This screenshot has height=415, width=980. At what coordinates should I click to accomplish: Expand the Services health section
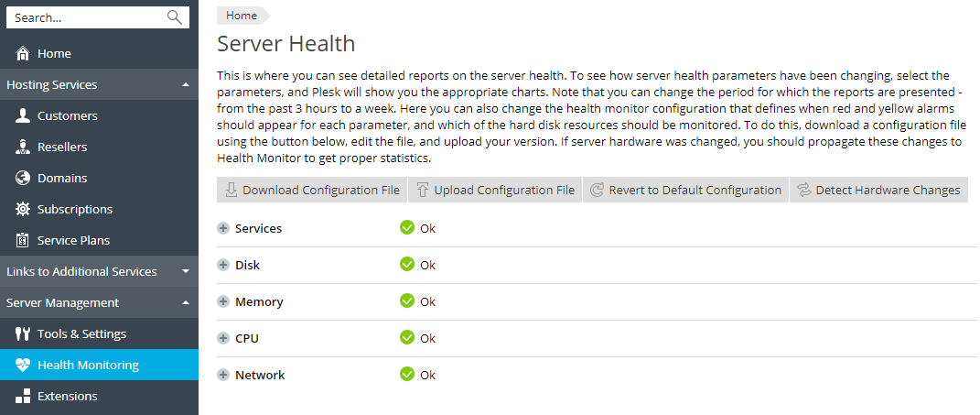(223, 228)
